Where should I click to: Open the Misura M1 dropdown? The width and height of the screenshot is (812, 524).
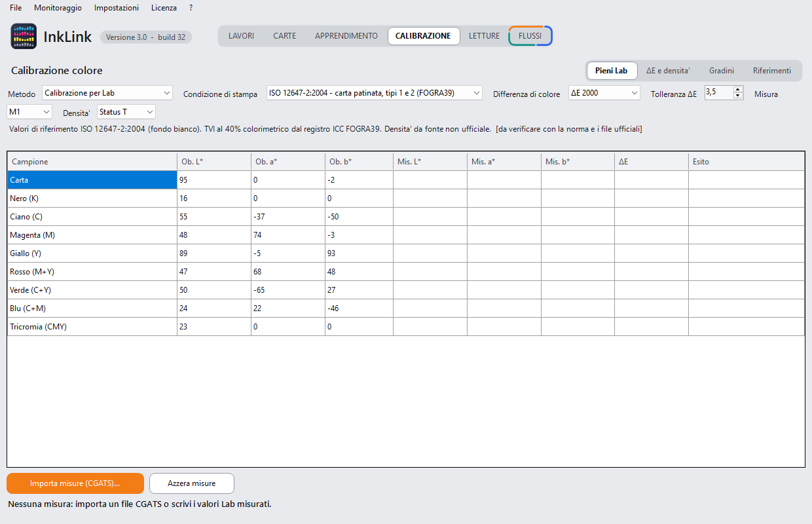pos(29,112)
